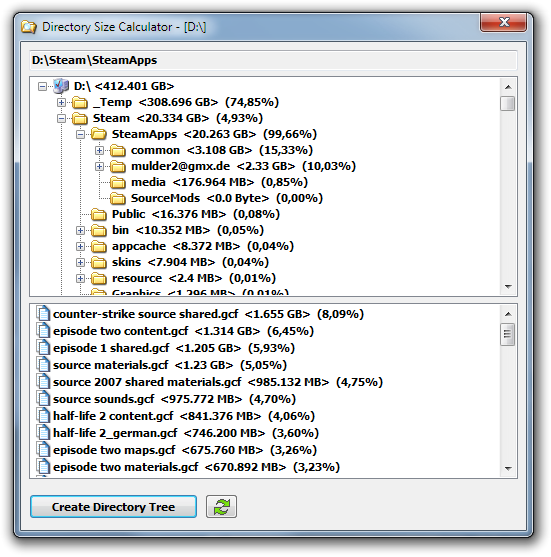This screenshot has height=557, width=551.
Task: Select 'Public <16.376 MB>' tree row text
Action: (169, 214)
